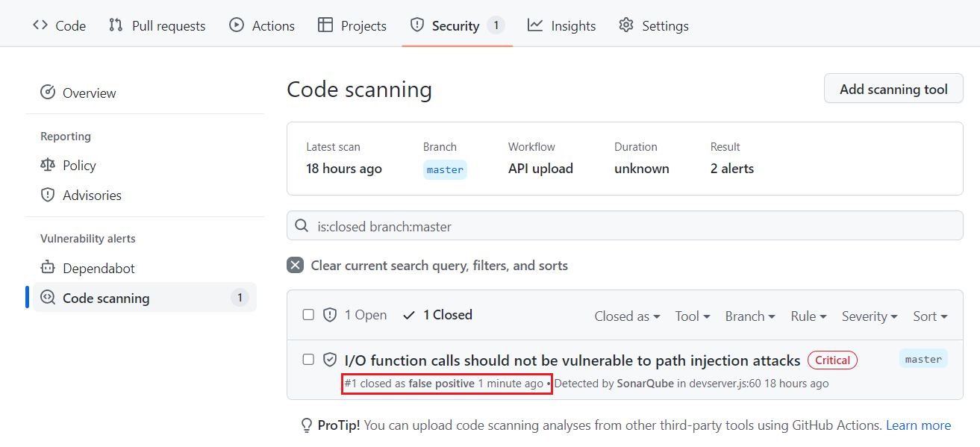Expand the Severity filter dropdown

[x=869, y=316]
